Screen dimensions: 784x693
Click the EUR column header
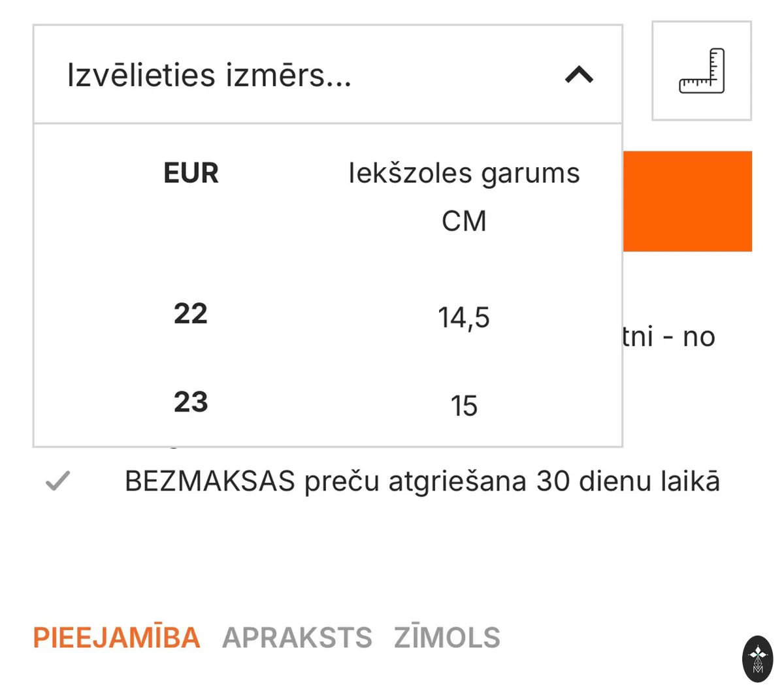[191, 173]
